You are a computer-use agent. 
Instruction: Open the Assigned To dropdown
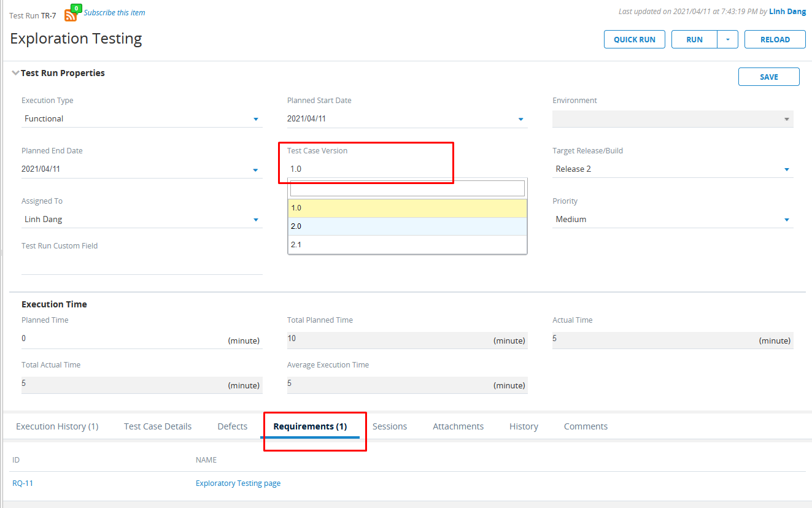pyautogui.click(x=256, y=220)
